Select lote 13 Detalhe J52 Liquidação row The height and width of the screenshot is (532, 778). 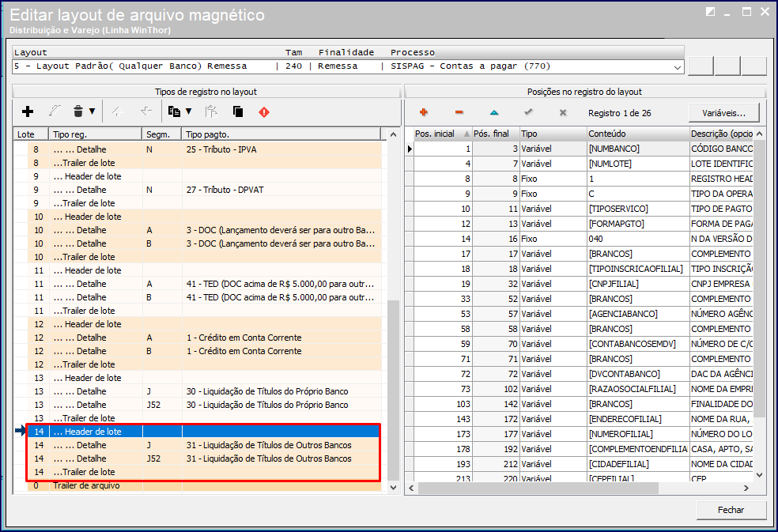pos(205,405)
